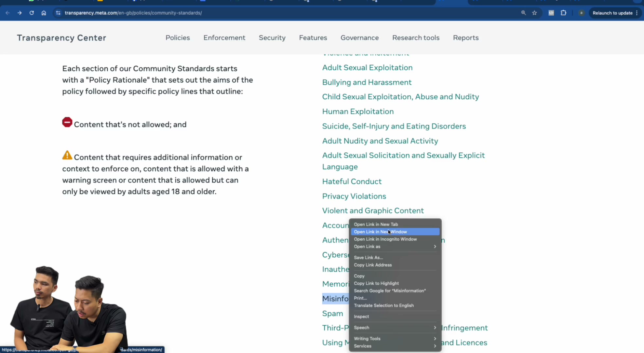Viewport: 644px width, 353px height.
Task: Open the Reports navigation menu
Action: tap(466, 38)
